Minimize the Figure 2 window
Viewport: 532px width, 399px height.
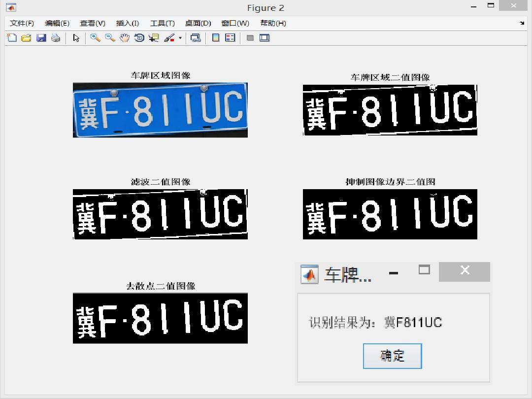pos(474,6)
